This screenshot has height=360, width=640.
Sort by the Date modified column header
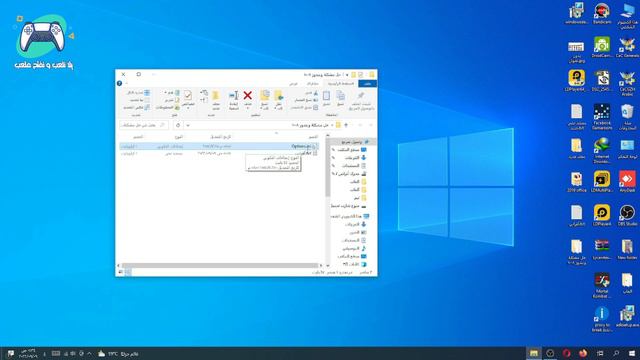click(x=220, y=137)
